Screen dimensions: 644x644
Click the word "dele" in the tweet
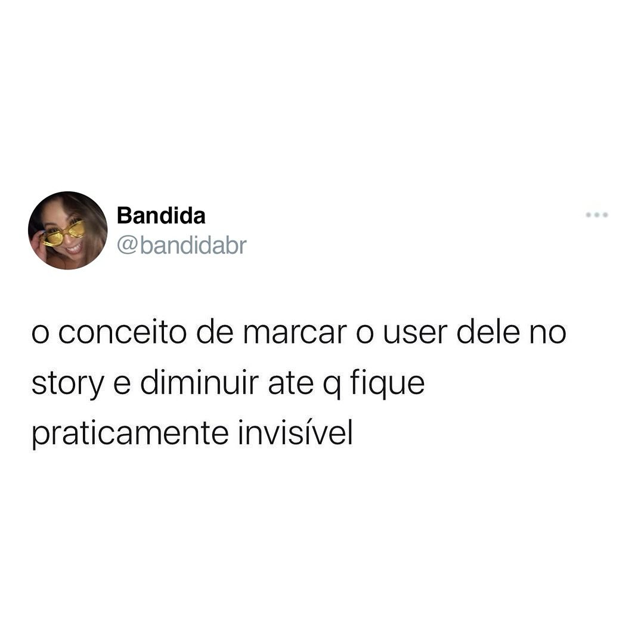[488, 332]
